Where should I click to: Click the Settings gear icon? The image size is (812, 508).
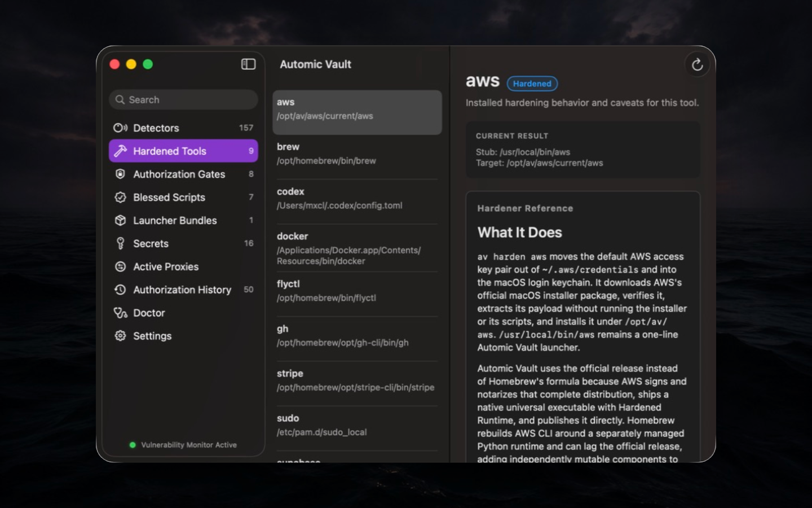pyautogui.click(x=120, y=336)
